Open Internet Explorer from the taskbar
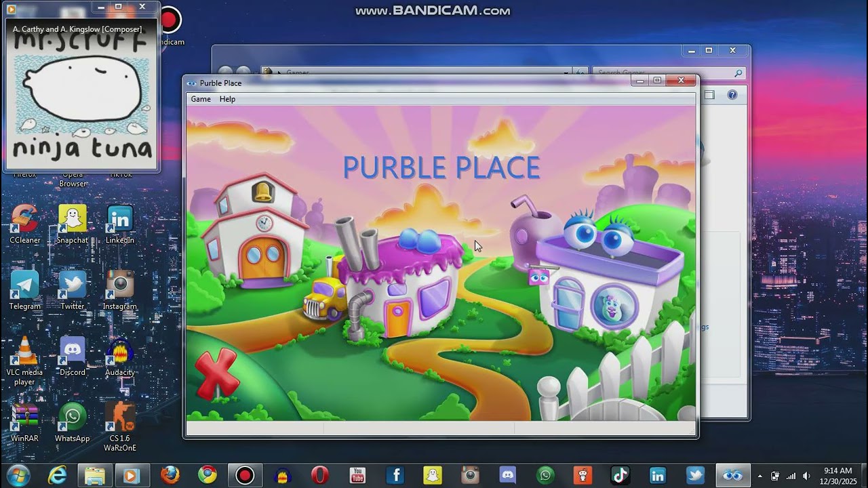 (x=58, y=476)
